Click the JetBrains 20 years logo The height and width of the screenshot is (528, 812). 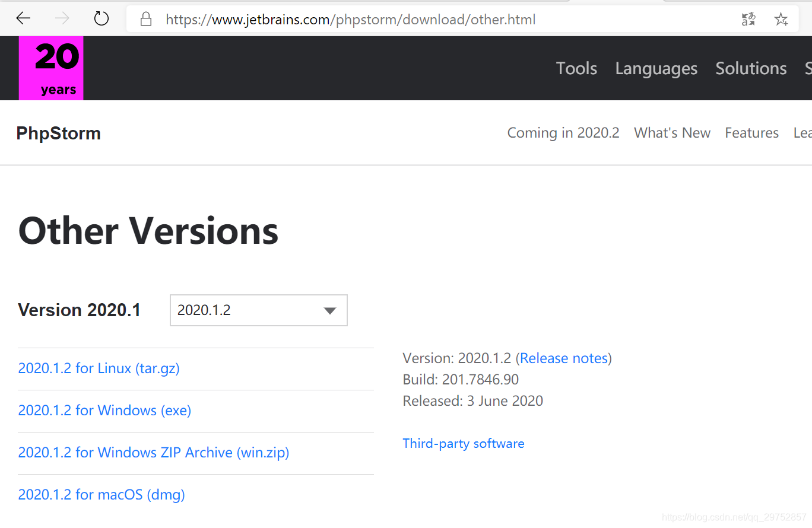point(51,68)
